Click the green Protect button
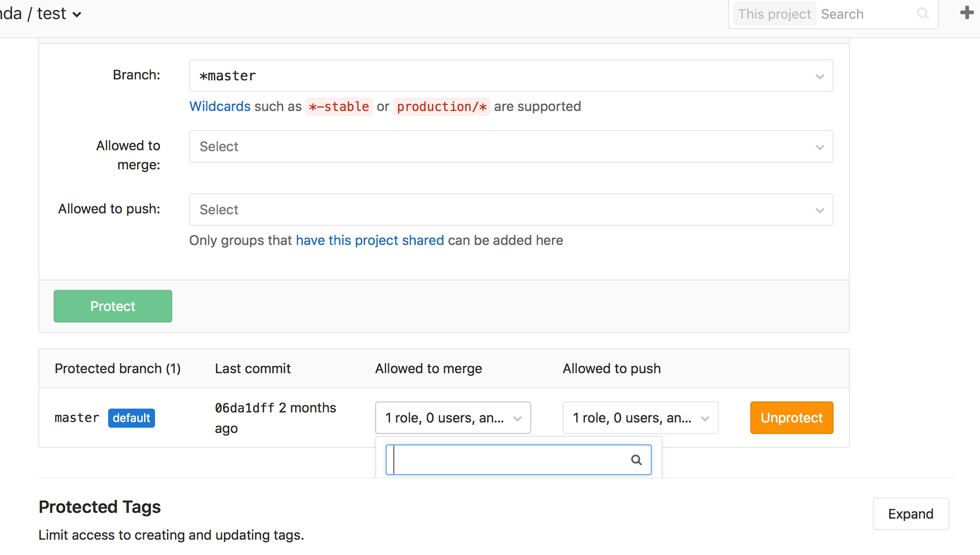Viewport: 980px width, 555px height. 113,306
